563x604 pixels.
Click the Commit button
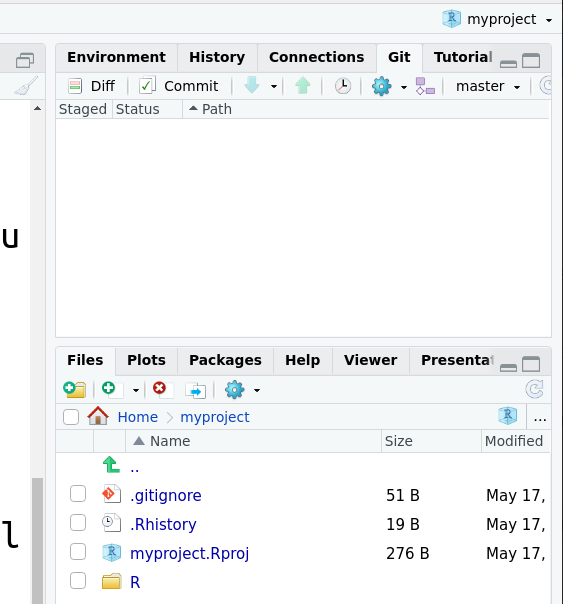point(179,86)
